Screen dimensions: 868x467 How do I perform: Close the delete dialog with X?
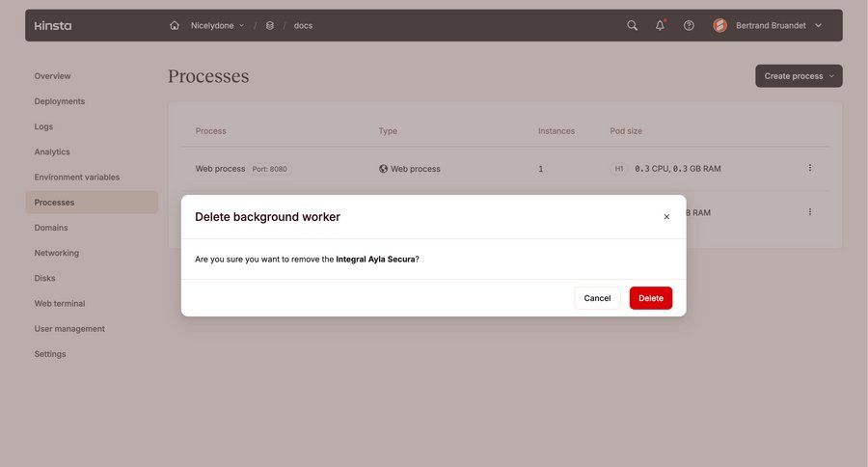(666, 217)
